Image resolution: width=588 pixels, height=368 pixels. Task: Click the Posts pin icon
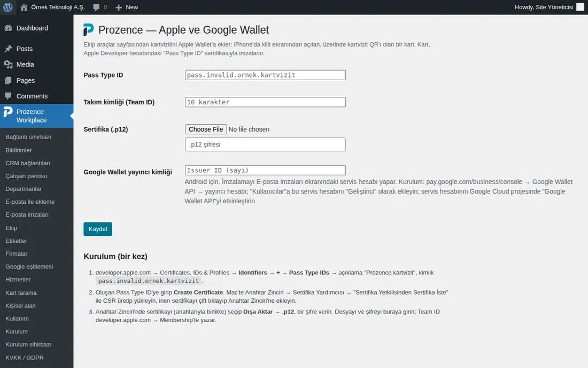[8, 49]
